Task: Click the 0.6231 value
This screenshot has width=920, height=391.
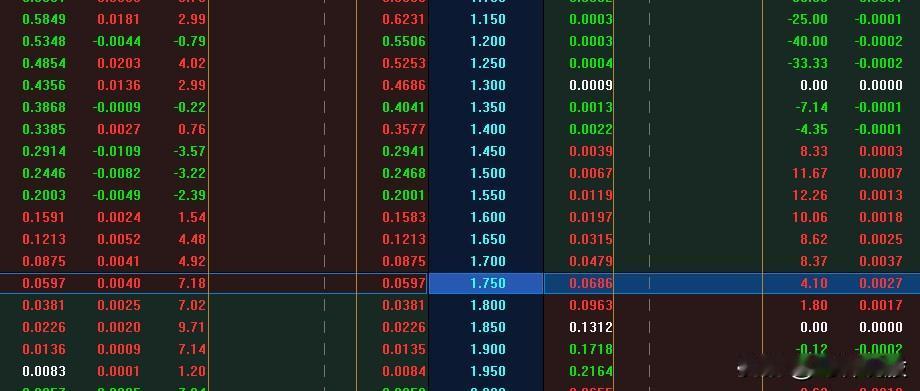Action: pyautogui.click(x=404, y=19)
